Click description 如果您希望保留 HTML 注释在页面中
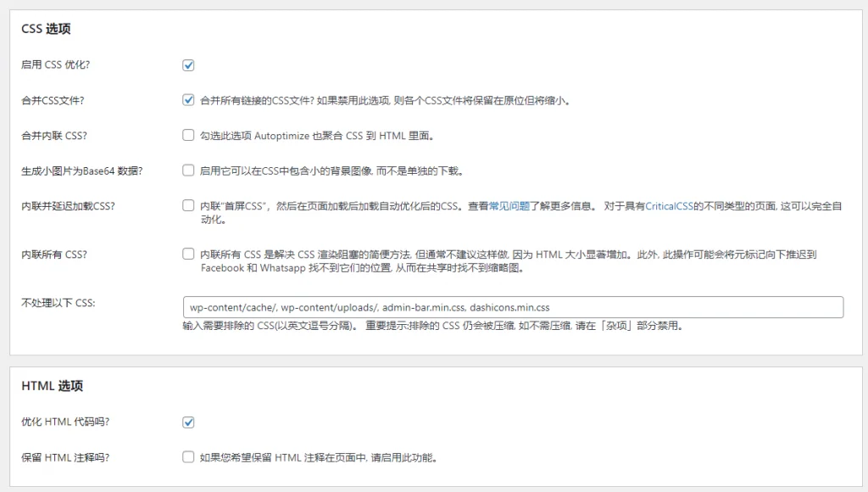This screenshot has width=868, height=492. [319, 458]
